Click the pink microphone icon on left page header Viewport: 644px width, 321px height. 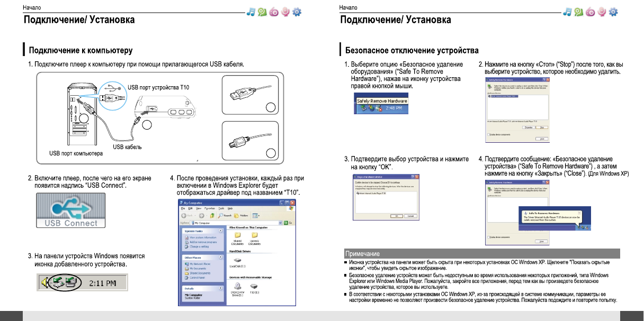[x=286, y=12]
